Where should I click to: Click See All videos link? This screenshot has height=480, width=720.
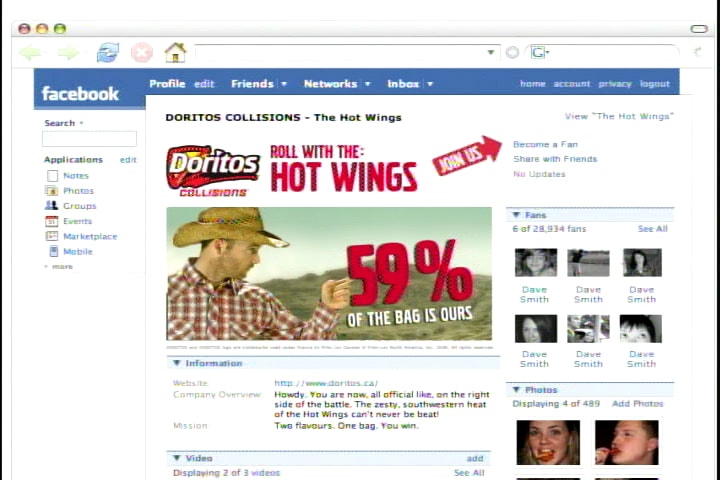(469, 473)
